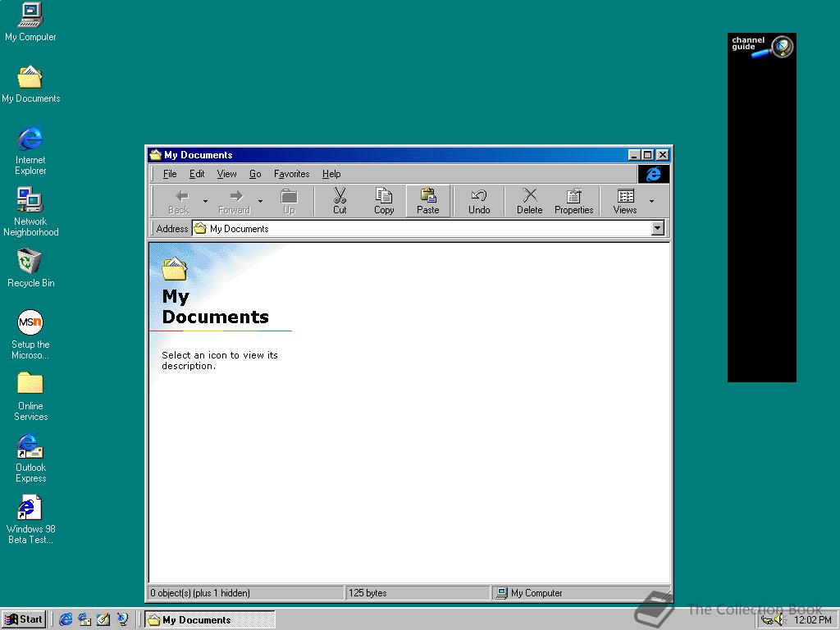Open the Favorites menu
The width and height of the screenshot is (840, 630).
(x=291, y=174)
